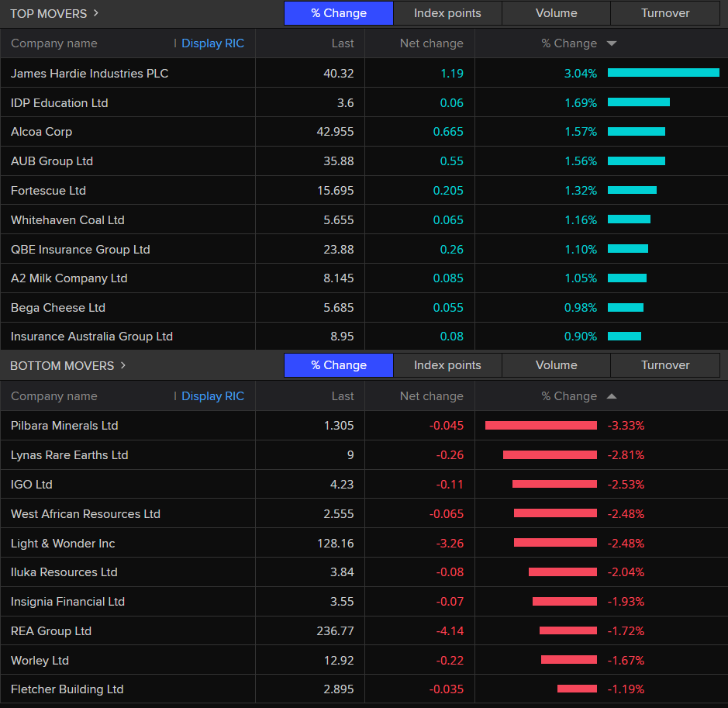Sort Bottom Movers by Net change header
The width and height of the screenshot is (728, 708).
click(431, 396)
